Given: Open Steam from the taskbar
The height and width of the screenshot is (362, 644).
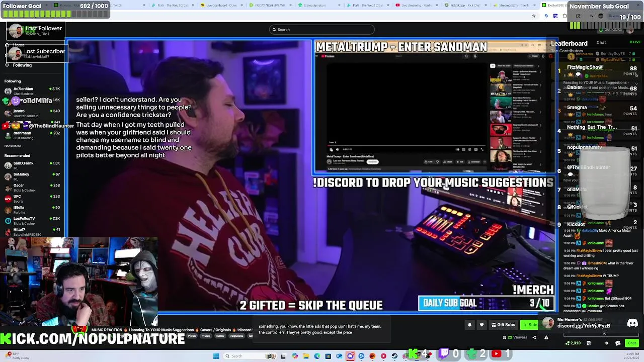Looking at the screenshot, I should point(394,356).
